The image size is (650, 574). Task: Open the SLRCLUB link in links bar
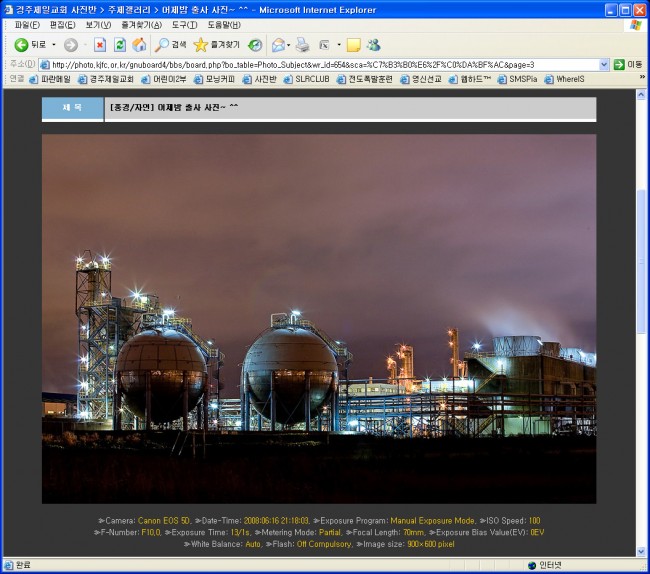(306, 79)
